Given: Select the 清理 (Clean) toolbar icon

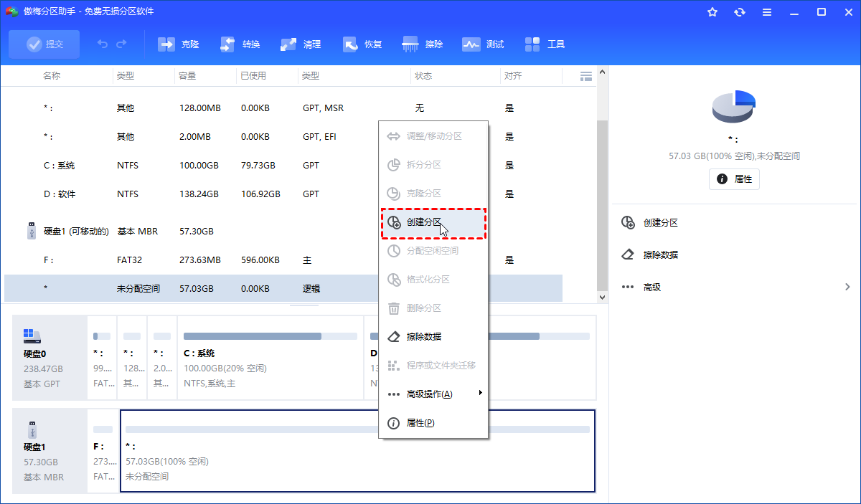Looking at the screenshot, I should point(301,44).
